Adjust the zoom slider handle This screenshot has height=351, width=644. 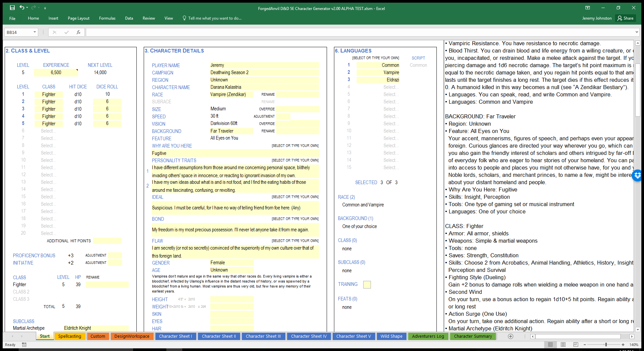(x=606, y=345)
